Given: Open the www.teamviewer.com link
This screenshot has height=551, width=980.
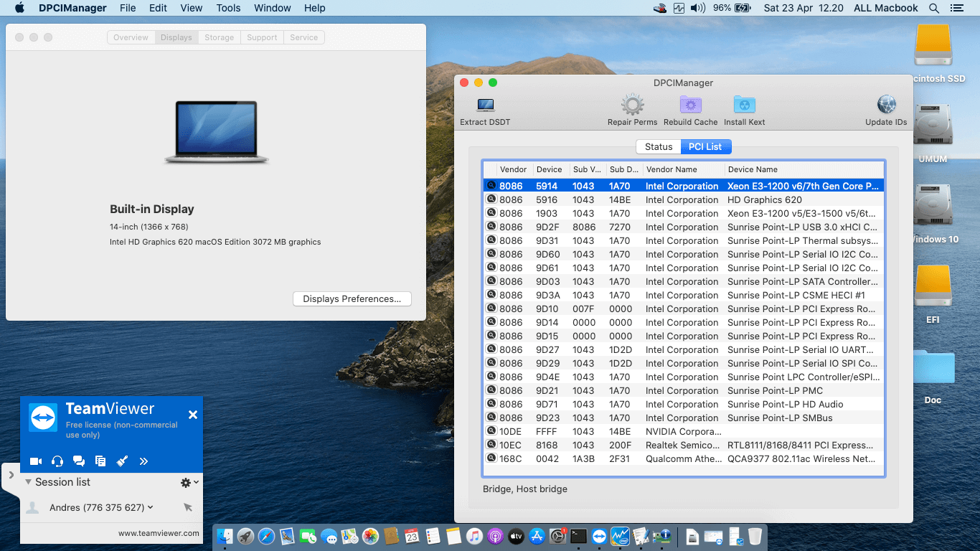Looking at the screenshot, I should click(159, 533).
